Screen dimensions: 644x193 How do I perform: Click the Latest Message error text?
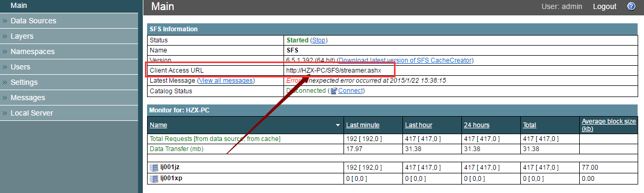(x=366, y=81)
